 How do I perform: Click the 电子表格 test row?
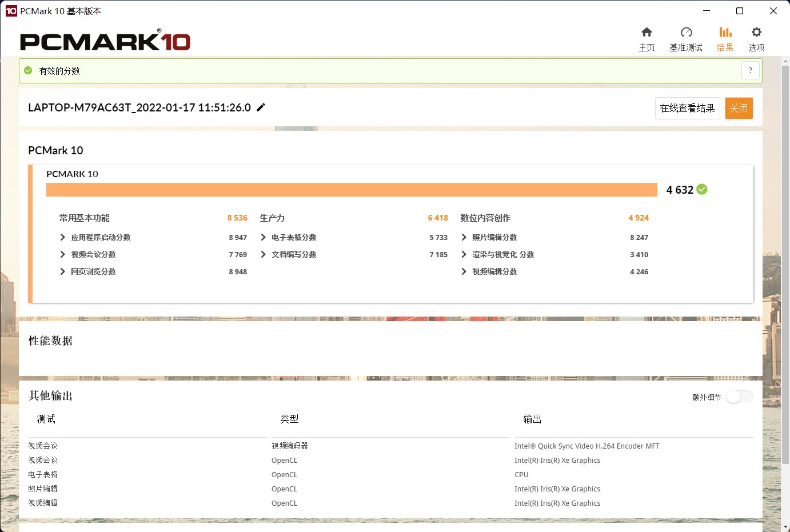coord(43,474)
